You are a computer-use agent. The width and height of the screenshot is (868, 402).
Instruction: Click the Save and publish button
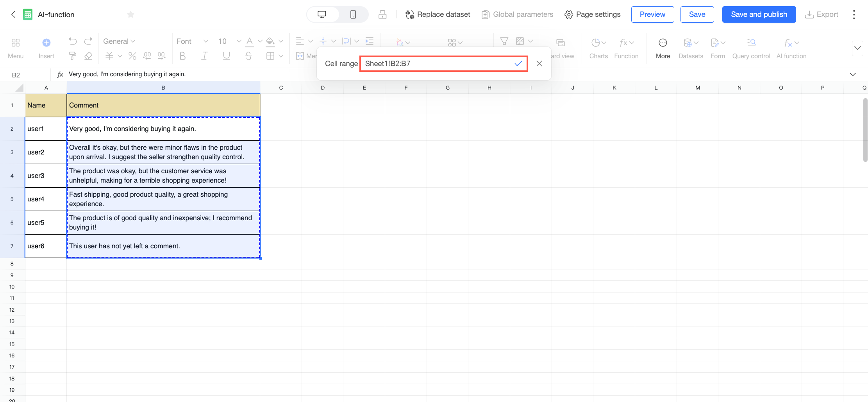point(759,14)
